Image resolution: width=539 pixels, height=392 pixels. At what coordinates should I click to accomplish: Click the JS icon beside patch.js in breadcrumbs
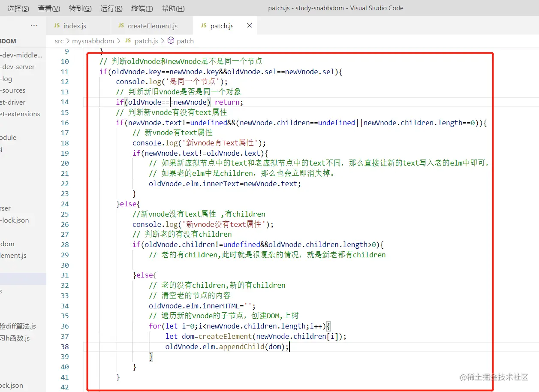point(127,41)
